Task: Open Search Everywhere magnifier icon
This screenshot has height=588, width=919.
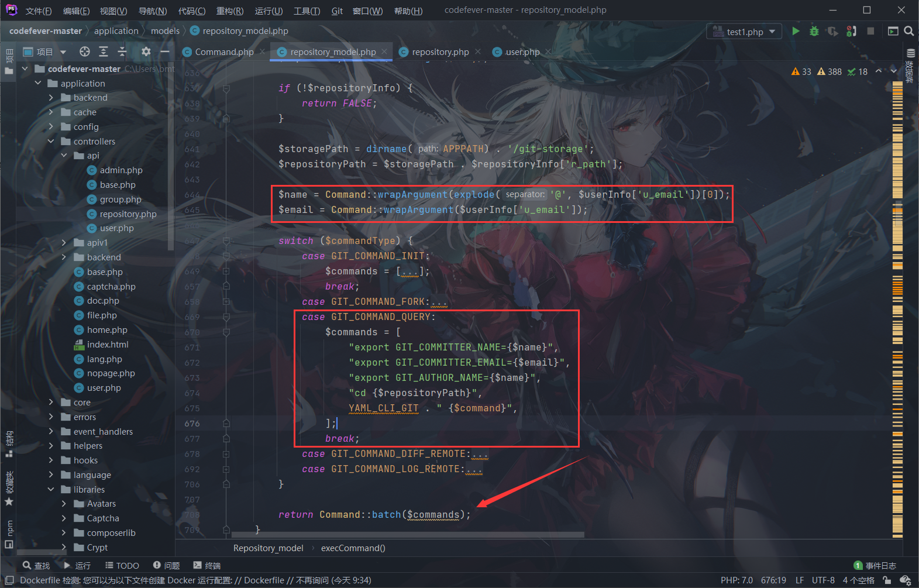Action: (908, 31)
